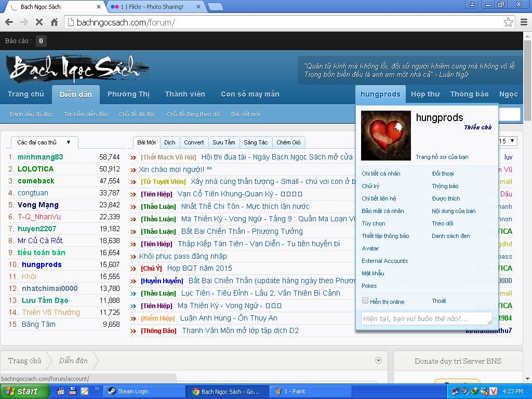Toggle the 'Hiển thị online' checkbox

[x=365, y=301]
